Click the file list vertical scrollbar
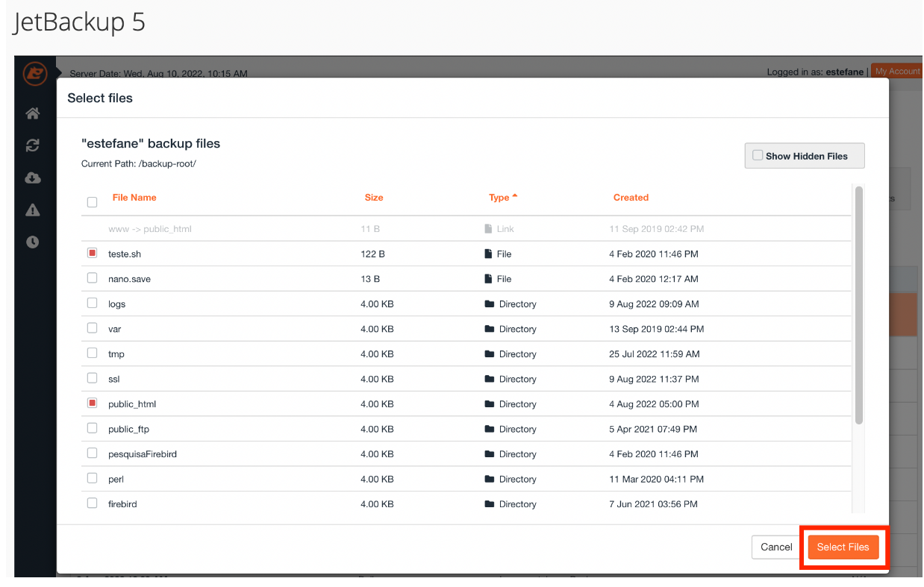 (858, 305)
